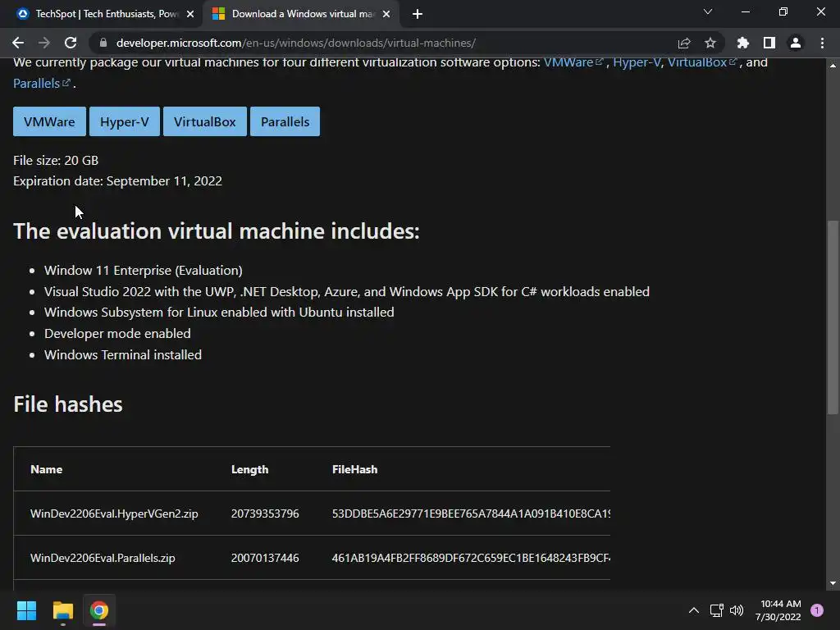Select the Download a Windows virtual machine tab
This screenshot has height=630, width=840.
pos(301,14)
